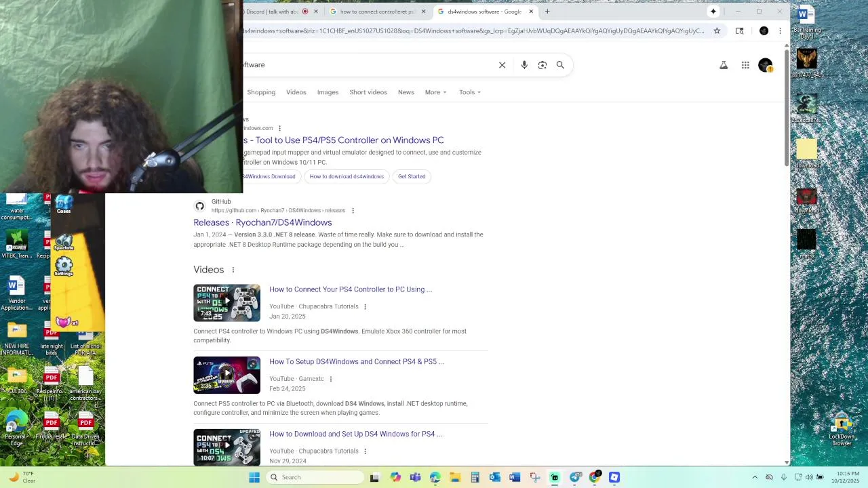Click the Chrome address bar URL
This screenshot has width=868, height=488.
475,30
